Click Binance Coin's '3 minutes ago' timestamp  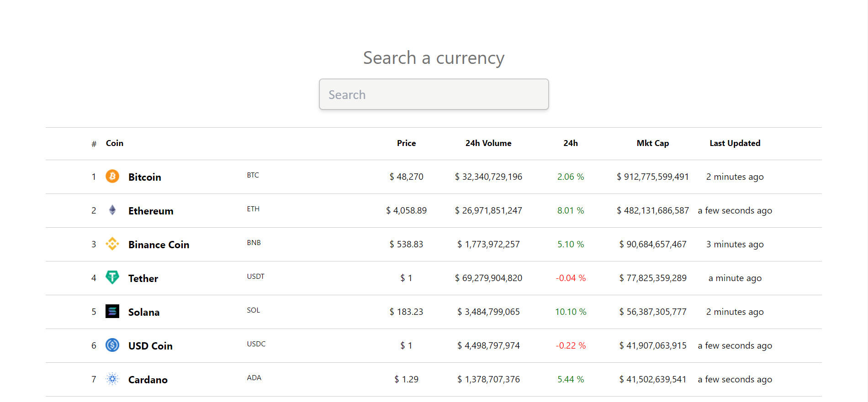pos(735,244)
